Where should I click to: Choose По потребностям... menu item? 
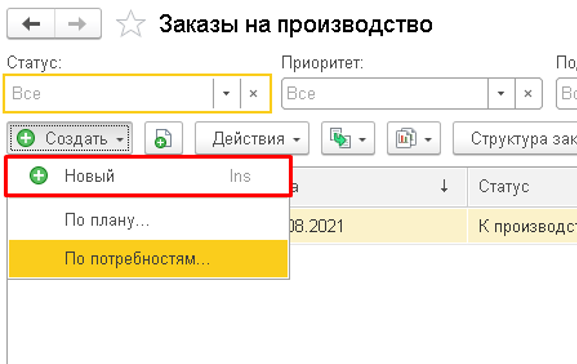[x=148, y=259]
